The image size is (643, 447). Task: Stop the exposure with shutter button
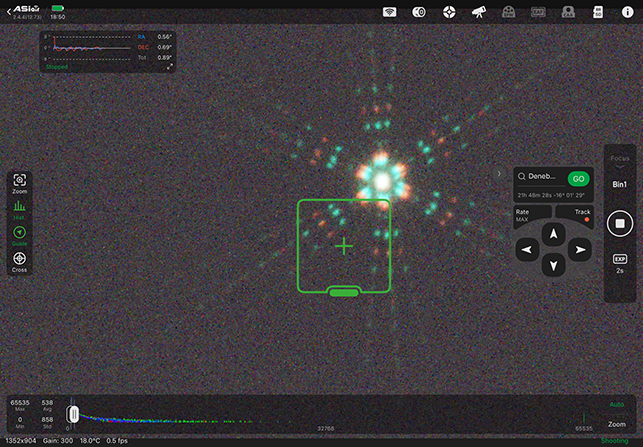coord(620,223)
